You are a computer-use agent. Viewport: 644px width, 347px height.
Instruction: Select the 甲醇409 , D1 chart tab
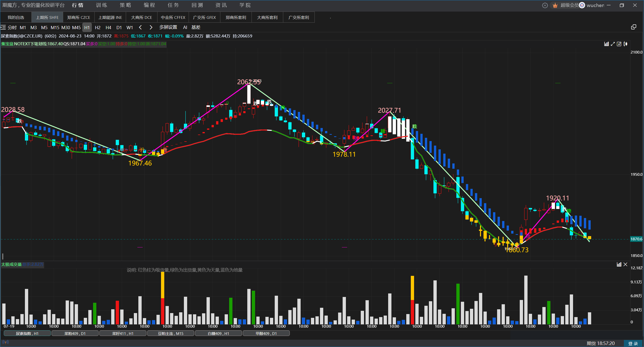pos(266,333)
